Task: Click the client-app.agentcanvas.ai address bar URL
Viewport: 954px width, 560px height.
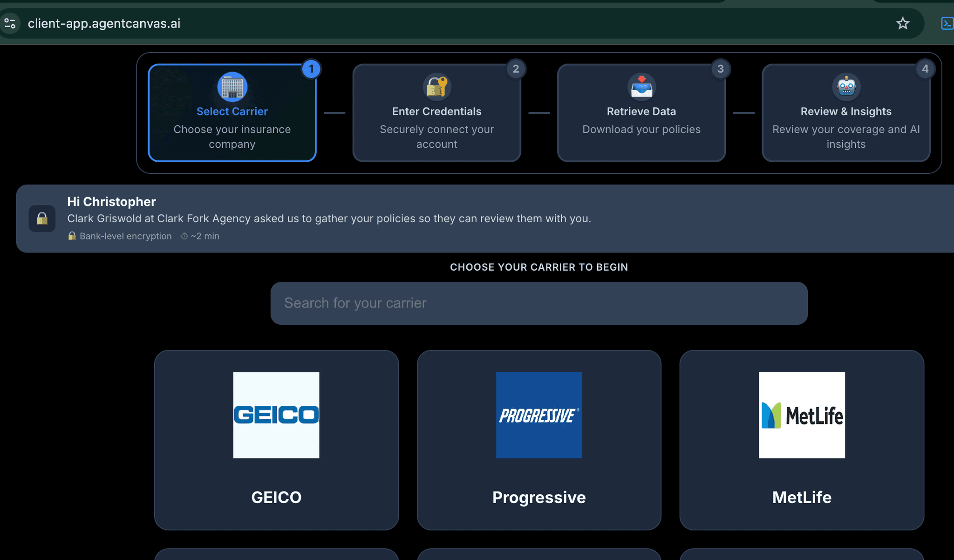Action: coord(104,23)
